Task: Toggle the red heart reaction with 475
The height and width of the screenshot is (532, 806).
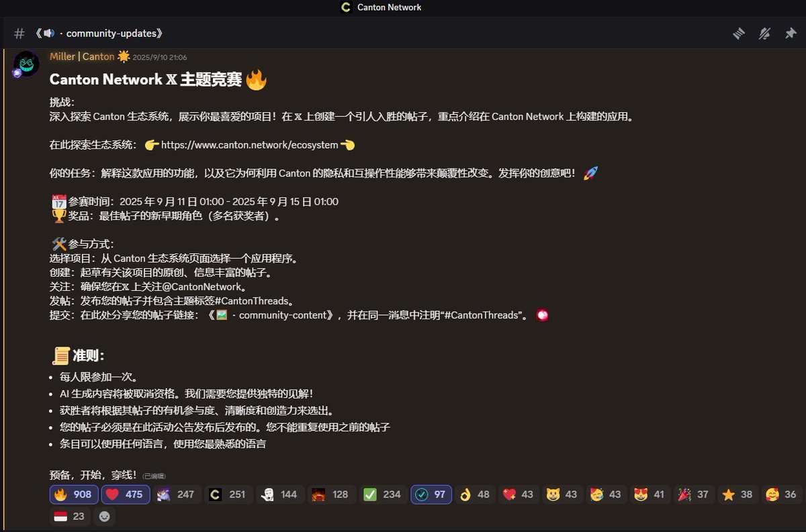Action: 126,494
